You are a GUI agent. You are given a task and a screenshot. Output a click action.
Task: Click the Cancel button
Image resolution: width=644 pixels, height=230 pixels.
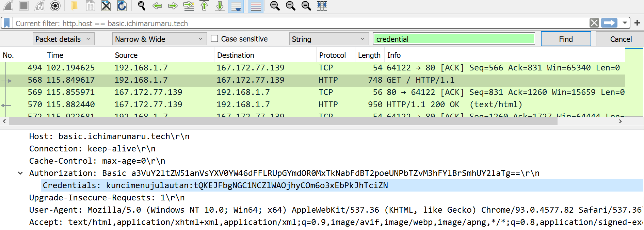click(x=621, y=39)
